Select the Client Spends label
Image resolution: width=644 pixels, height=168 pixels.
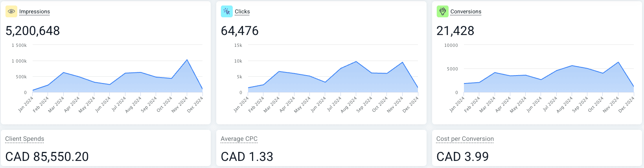click(25, 139)
